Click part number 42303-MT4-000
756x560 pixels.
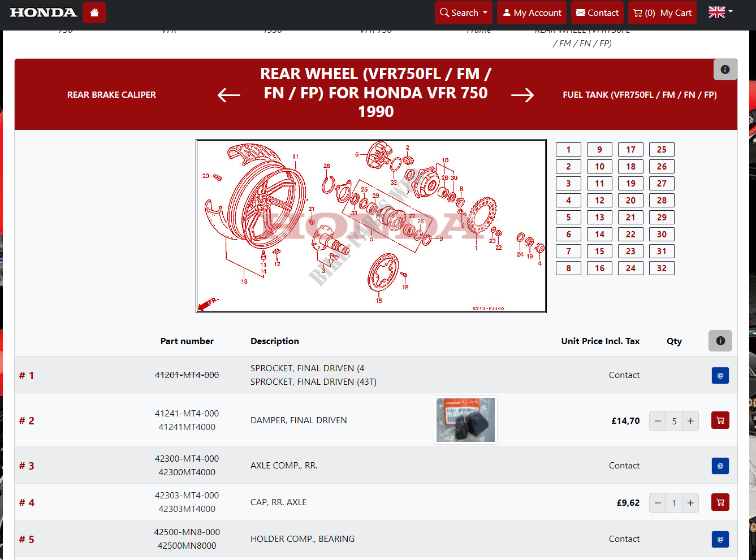(187, 496)
